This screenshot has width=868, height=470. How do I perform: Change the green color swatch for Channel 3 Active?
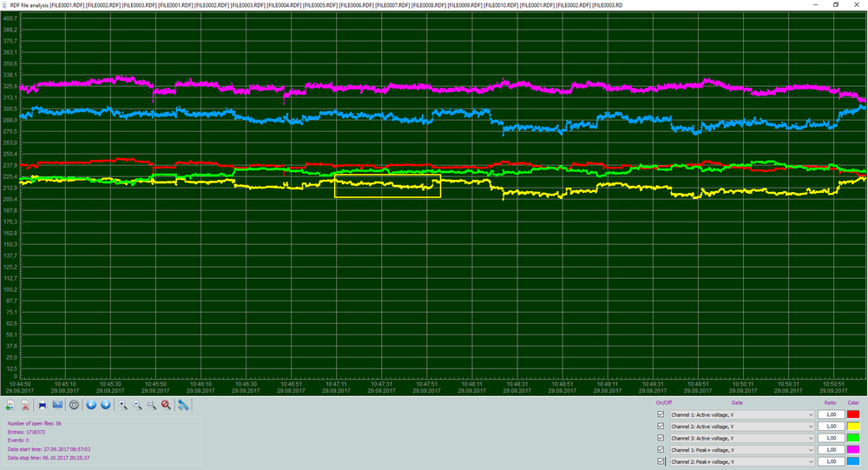tap(853, 438)
